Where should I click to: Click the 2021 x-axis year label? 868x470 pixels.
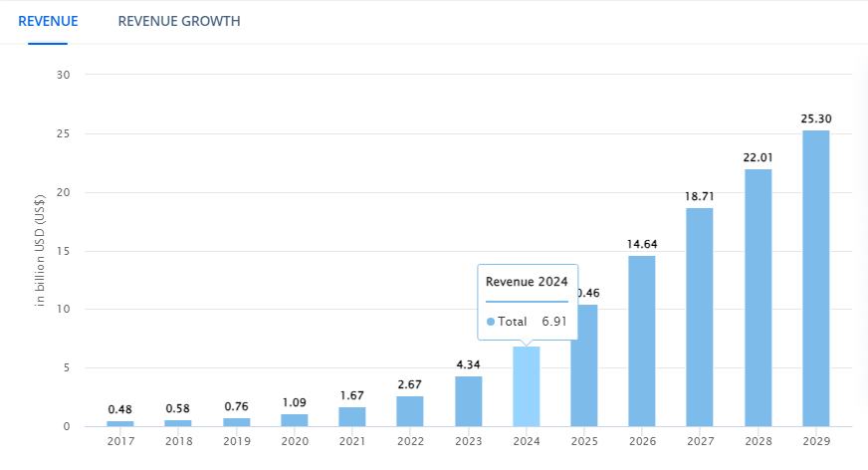[352, 441]
